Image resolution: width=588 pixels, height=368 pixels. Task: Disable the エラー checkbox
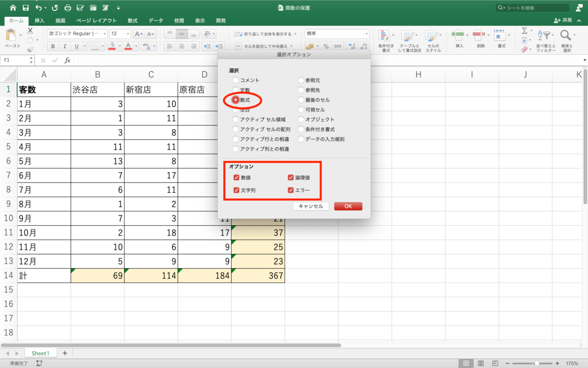click(x=291, y=190)
